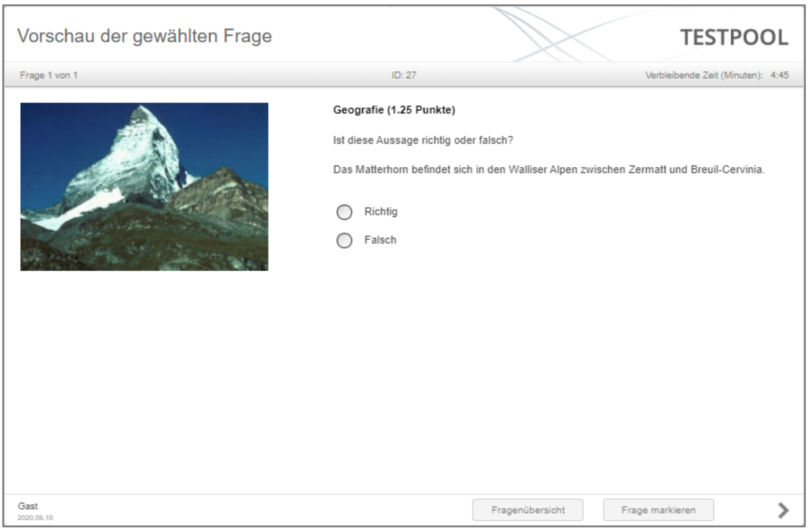811x532 pixels.
Task: Click the Geografie (1.25 Punkte) heading
Action: 394,110
